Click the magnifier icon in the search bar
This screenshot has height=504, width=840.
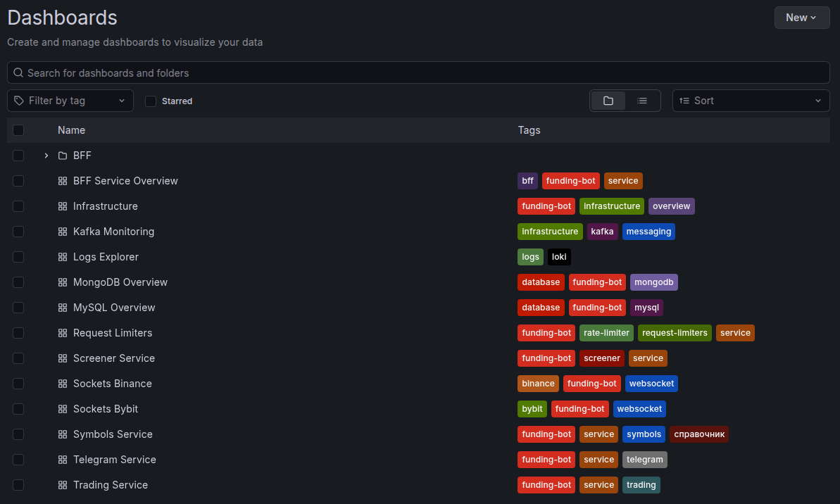click(18, 73)
